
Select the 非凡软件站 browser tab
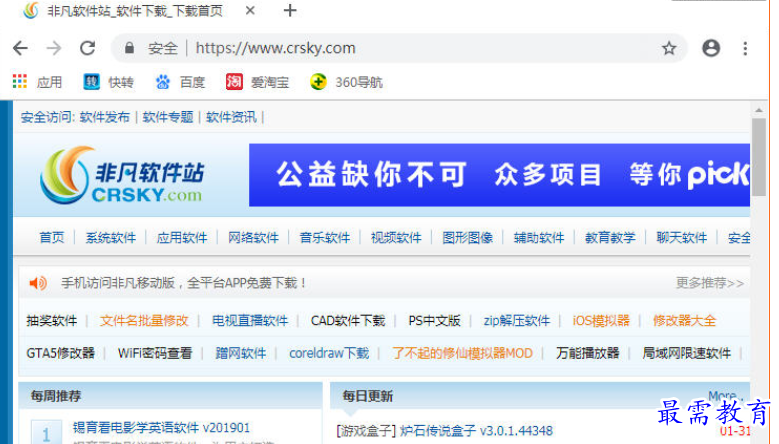[x=134, y=10]
